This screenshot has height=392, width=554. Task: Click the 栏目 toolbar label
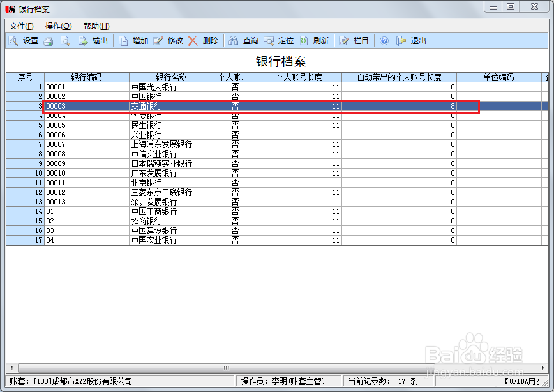[x=361, y=41]
